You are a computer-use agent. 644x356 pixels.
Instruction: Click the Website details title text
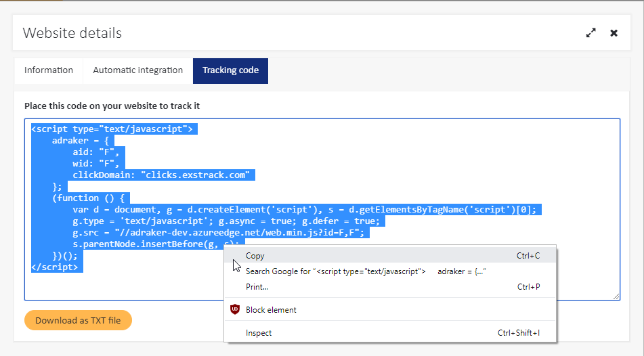coord(72,33)
